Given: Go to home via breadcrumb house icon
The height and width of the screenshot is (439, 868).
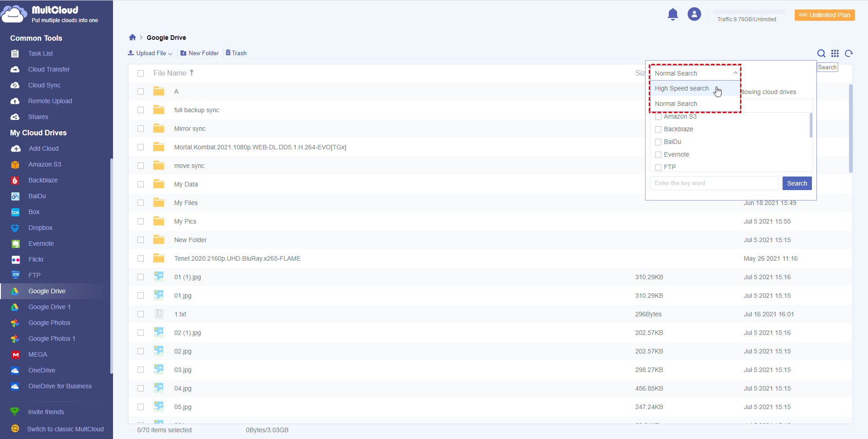Looking at the screenshot, I should 132,38.
